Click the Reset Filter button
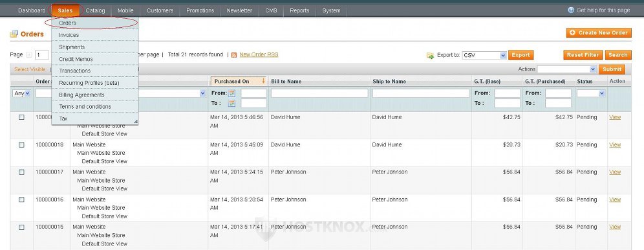 point(583,54)
